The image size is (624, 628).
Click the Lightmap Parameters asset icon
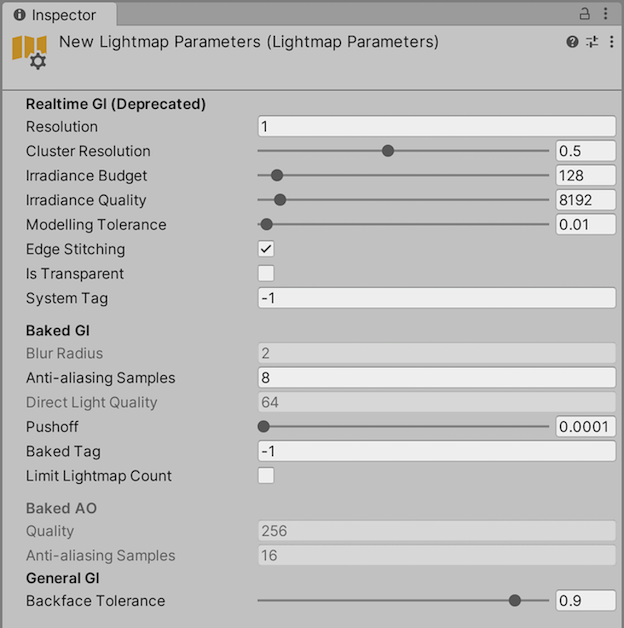pos(30,52)
